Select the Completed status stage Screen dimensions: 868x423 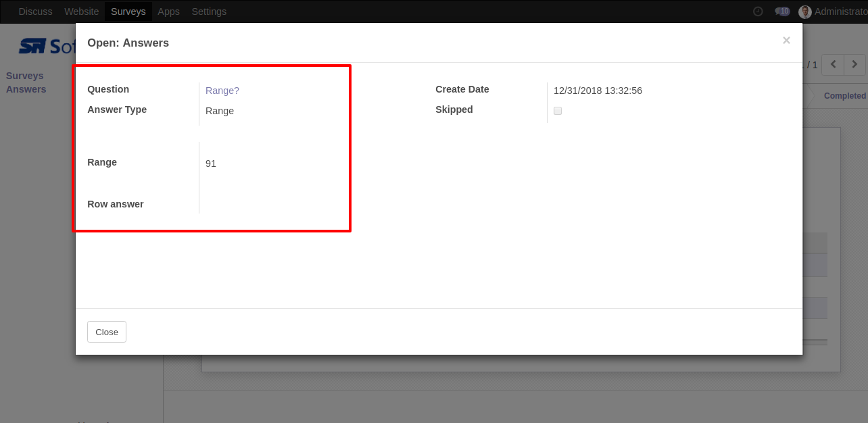point(844,96)
